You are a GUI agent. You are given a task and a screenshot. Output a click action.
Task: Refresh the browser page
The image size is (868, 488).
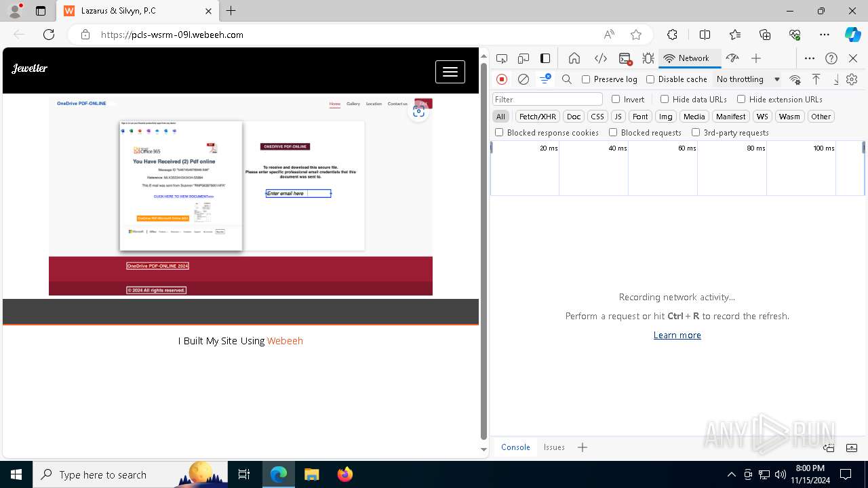pos(49,35)
